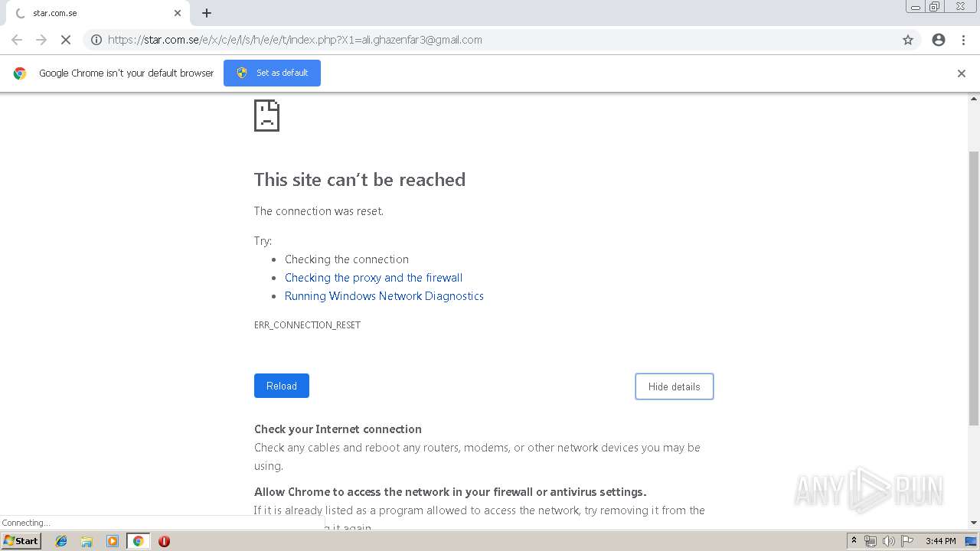
Task: Minimize the Chrome window
Action: [x=916, y=7]
